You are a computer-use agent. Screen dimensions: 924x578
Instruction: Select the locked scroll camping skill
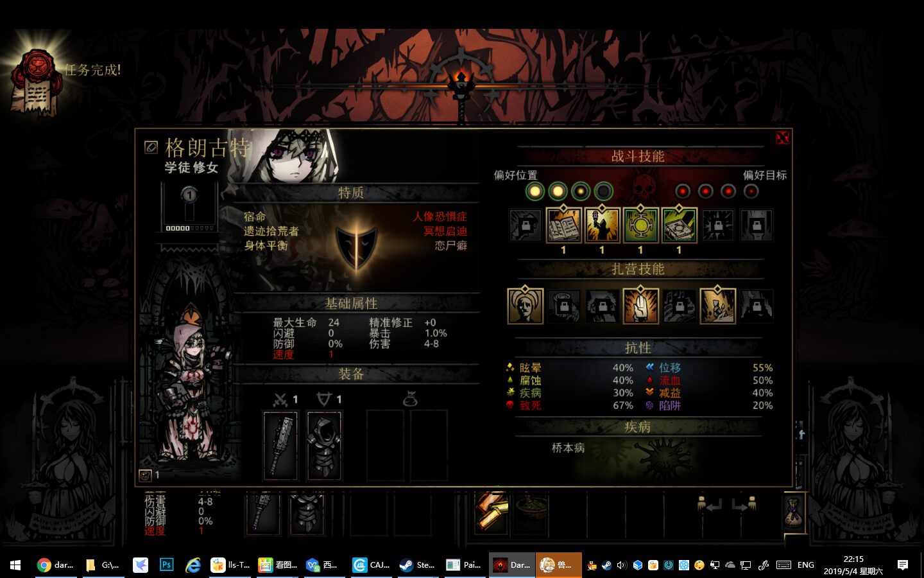[x=564, y=305]
